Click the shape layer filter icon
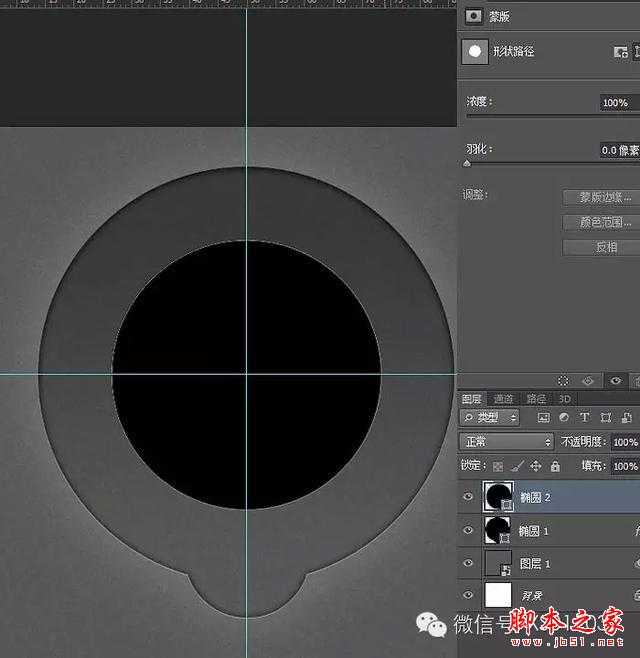Viewport: 640px width, 658px height. pos(604,417)
